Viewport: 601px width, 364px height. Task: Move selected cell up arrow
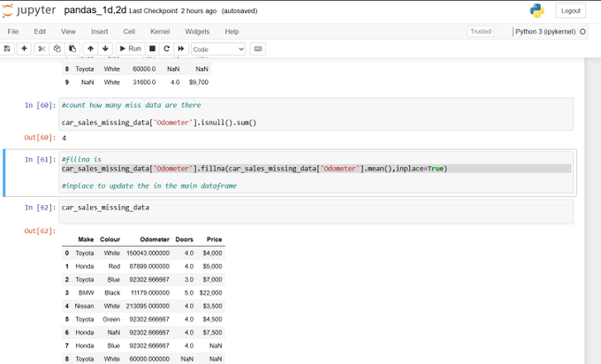tap(90, 49)
